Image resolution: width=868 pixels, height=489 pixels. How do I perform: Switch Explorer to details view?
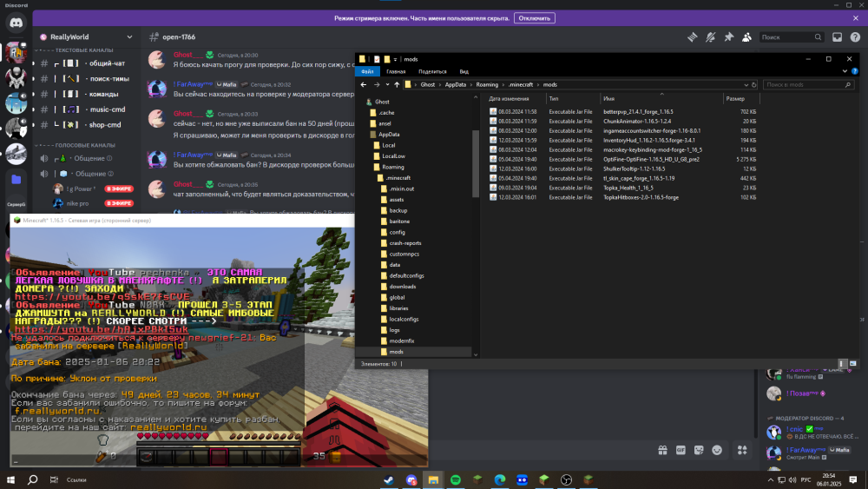pos(842,364)
